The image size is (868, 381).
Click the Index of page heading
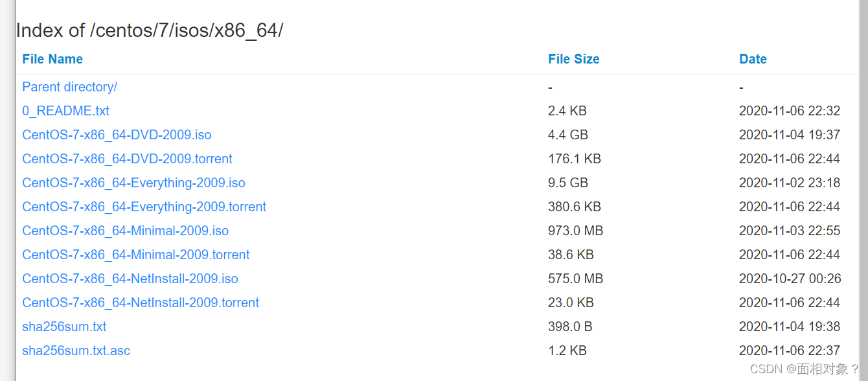pos(150,30)
